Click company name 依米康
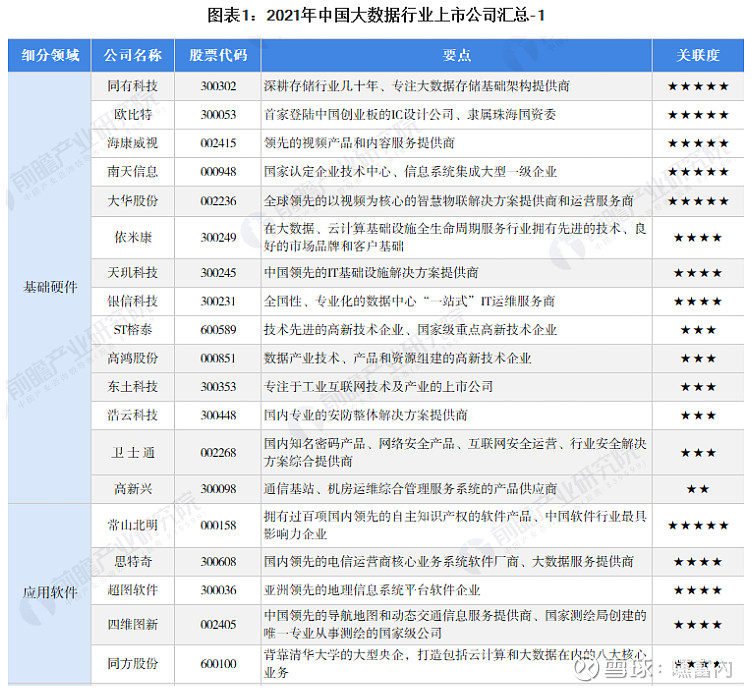 click(133, 237)
